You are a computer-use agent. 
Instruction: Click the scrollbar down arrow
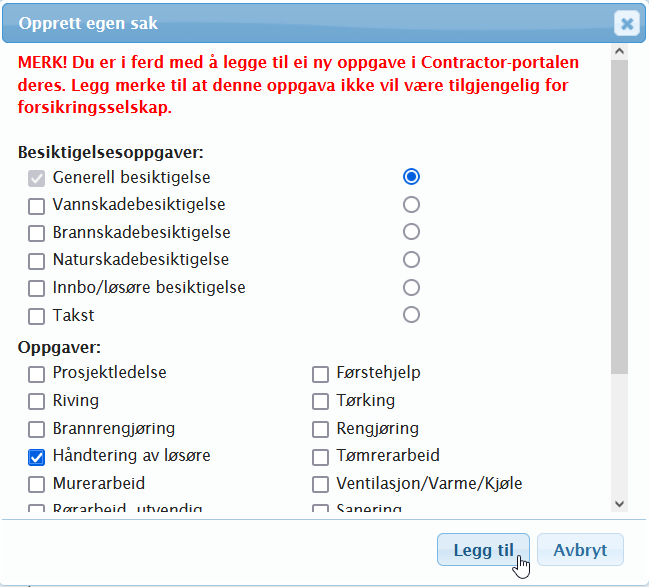click(619, 504)
